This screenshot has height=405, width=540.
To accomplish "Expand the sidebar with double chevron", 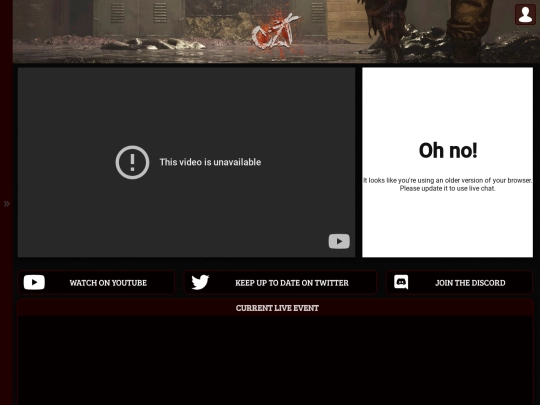I will coord(7,204).
